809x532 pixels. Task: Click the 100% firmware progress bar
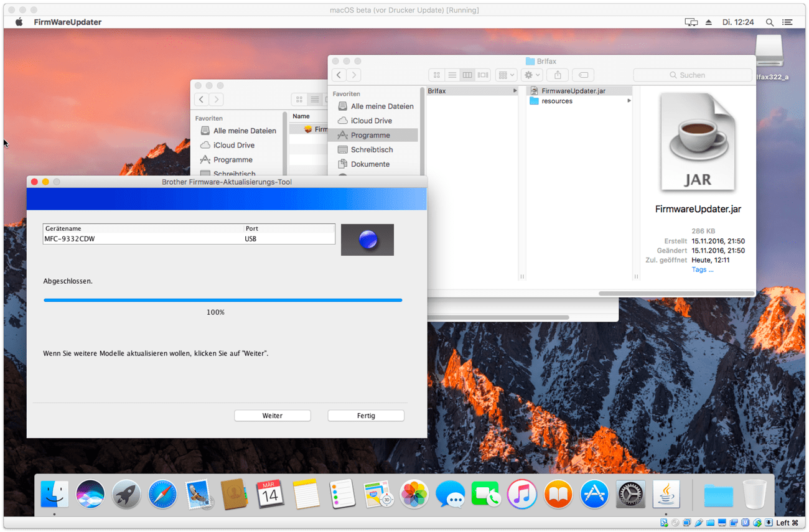[223, 300]
